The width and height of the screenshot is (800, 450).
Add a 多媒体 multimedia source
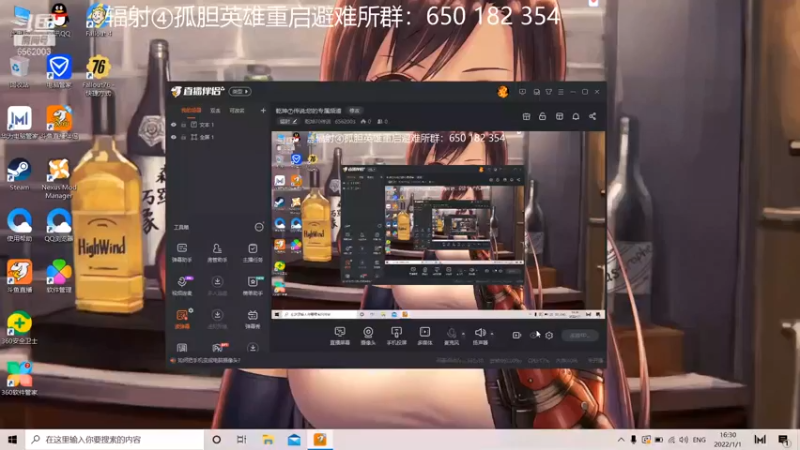424,336
